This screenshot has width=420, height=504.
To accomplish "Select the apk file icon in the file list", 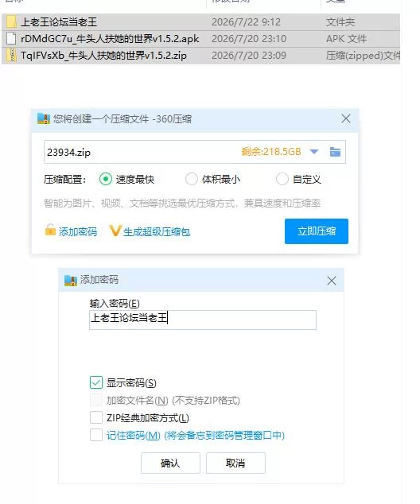I will (x=11, y=39).
